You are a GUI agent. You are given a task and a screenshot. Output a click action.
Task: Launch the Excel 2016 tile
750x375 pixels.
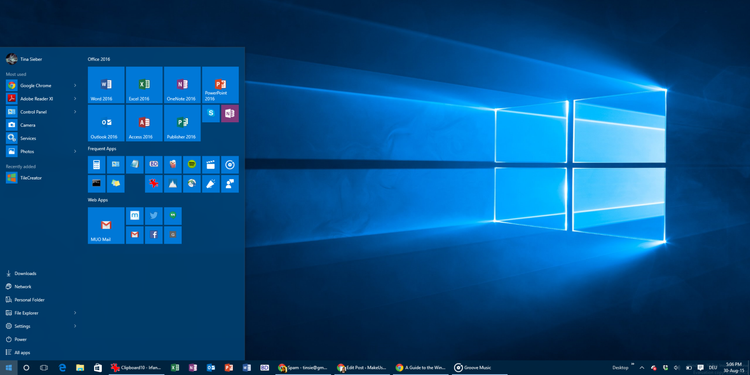click(144, 85)
